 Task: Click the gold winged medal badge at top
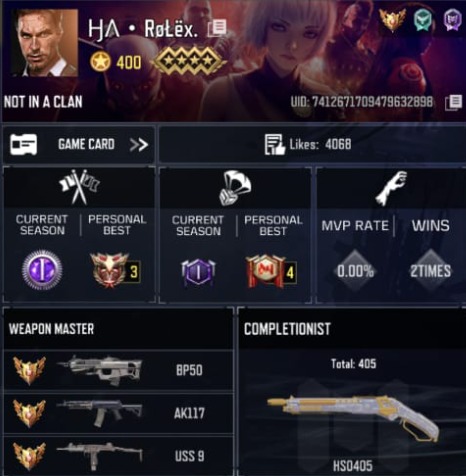click(x=393, y=19)
